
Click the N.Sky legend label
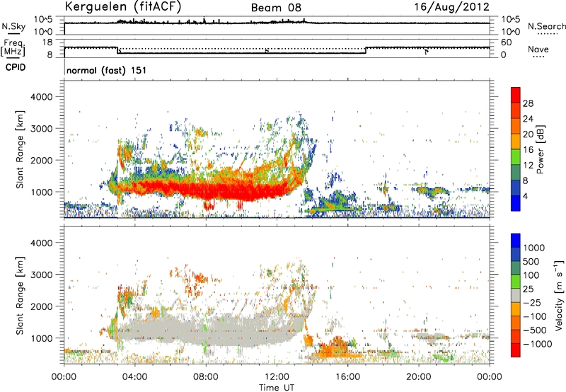point(13,26)
